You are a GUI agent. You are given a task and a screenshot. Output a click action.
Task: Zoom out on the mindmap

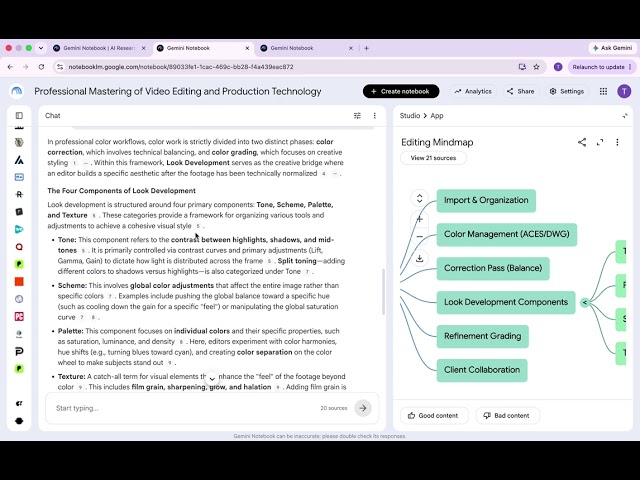pyautogui.click(x=420, y=236)
